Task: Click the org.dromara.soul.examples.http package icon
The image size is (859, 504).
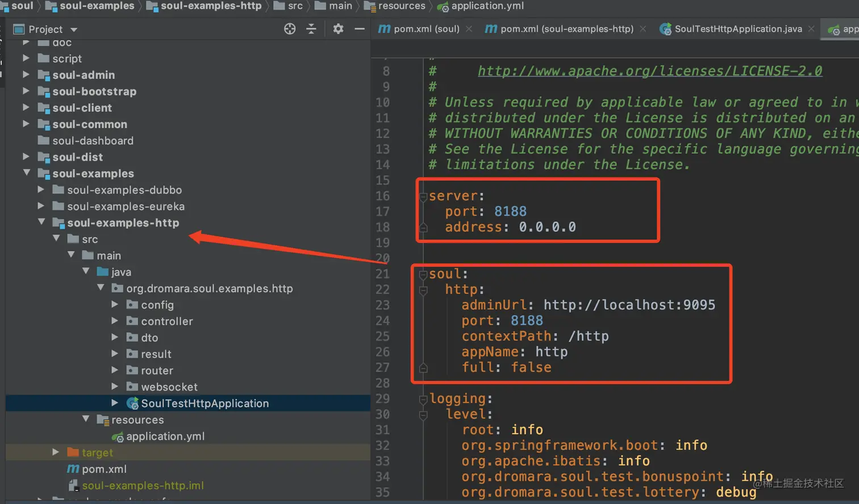Action: (118, 288)
